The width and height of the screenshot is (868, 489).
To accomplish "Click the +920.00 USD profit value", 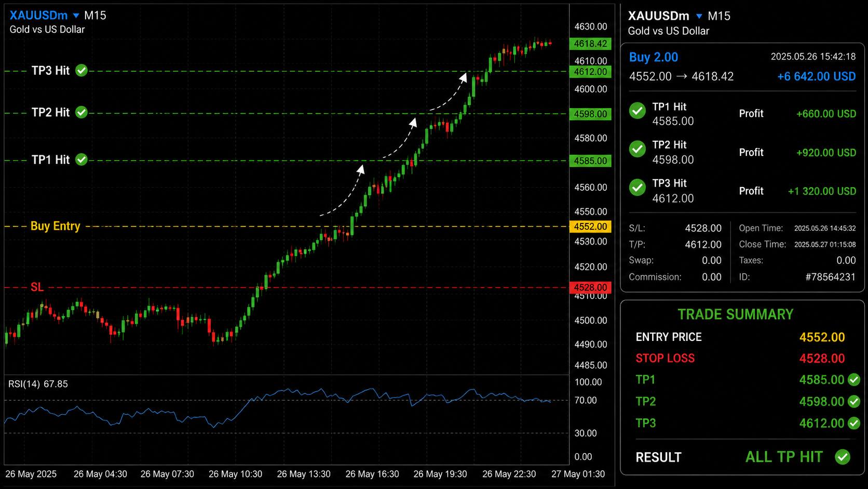I will [826, 153].
